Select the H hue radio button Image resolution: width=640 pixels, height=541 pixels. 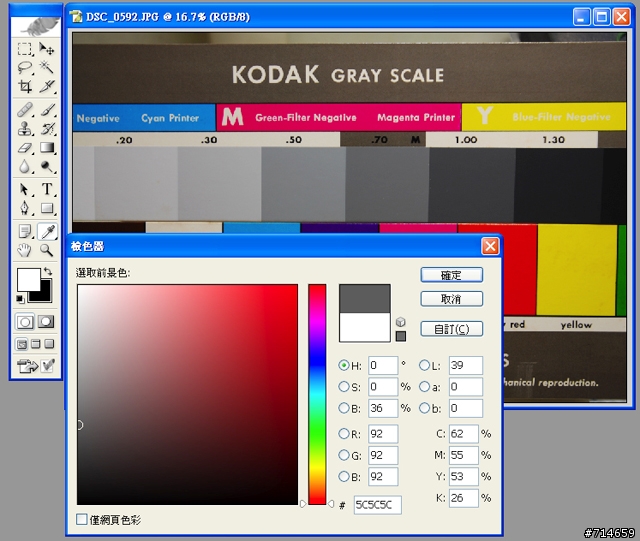click(x=344, y=365)
